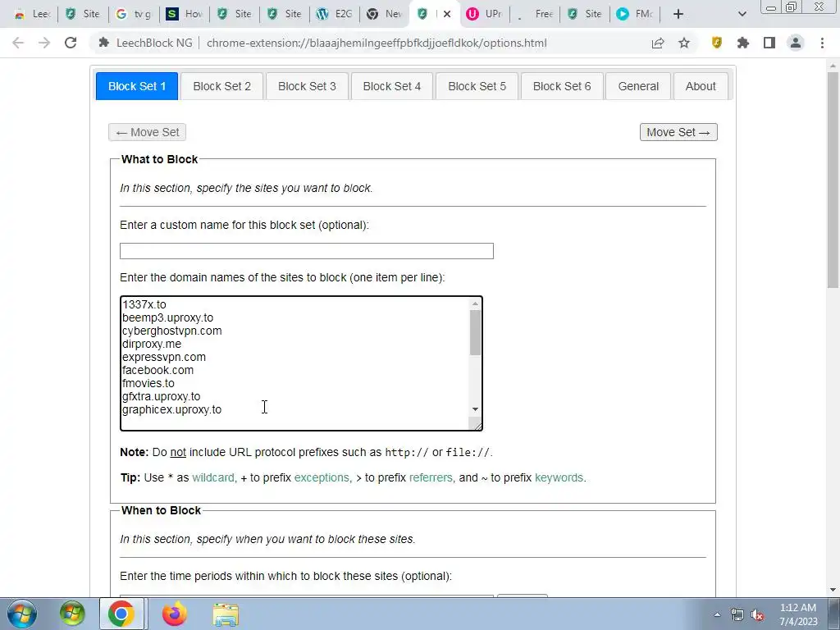840x630 pixels.
Task: Click the textarea scroll down arrow
Action: 475,409
